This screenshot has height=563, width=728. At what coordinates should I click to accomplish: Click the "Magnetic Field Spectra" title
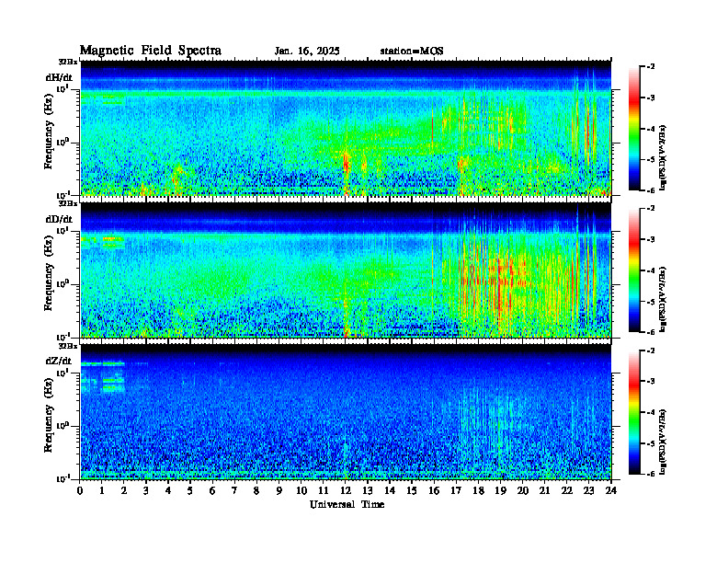click(x=151, y=51)
